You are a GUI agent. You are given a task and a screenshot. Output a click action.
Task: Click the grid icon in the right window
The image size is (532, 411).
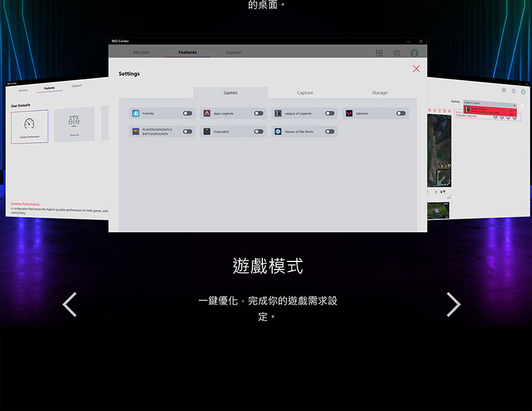pos(504,90)
